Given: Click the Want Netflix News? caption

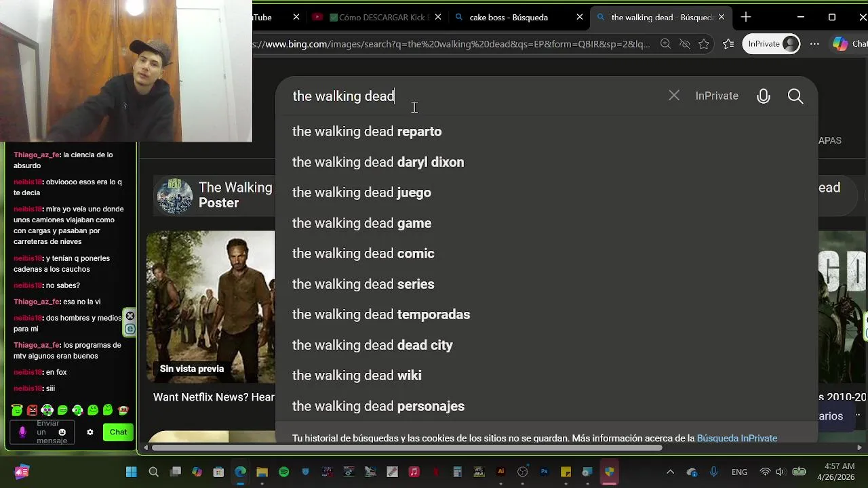Looking at the screenshot, I should tap(214, 397).
